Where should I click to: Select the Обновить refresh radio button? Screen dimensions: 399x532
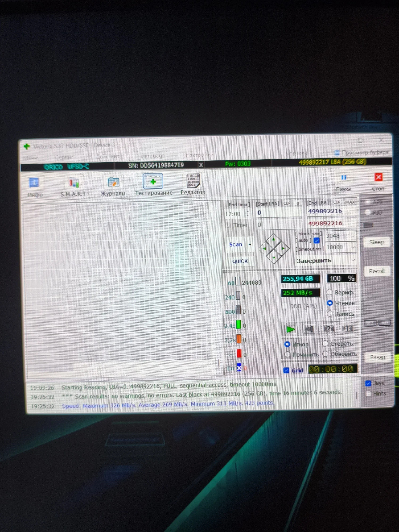(x=325, y=354)
